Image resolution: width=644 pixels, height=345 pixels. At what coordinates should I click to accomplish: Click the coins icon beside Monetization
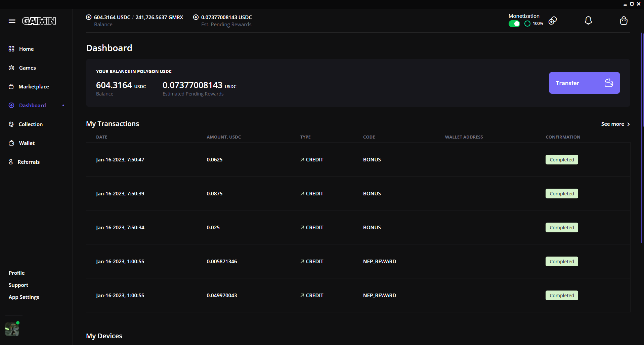click(x=553, y=21)
